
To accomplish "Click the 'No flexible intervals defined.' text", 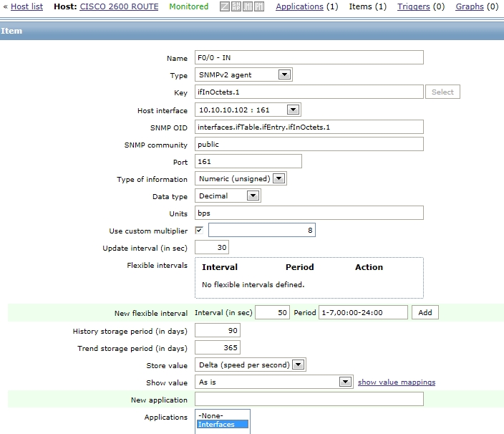I will pyautogui.click(x=253, y=284).
